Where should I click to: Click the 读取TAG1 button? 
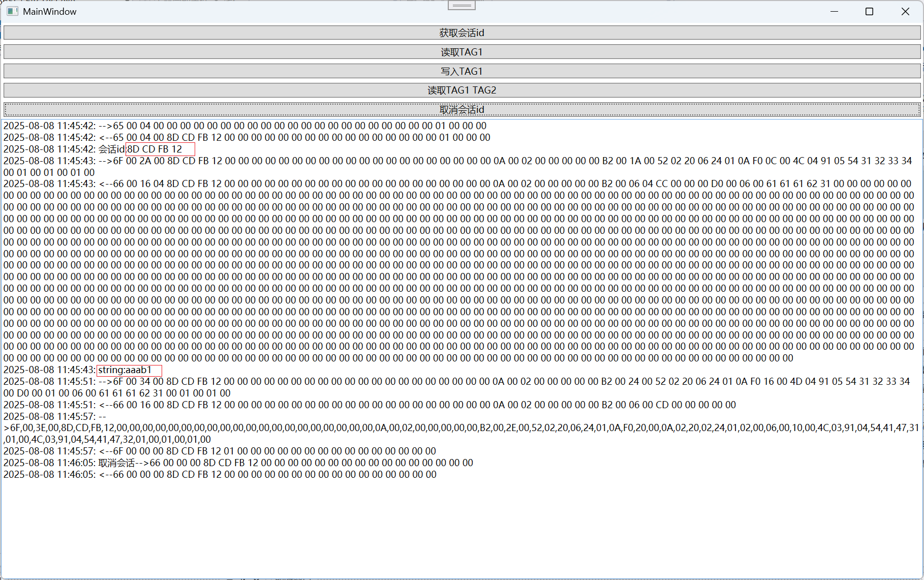coord(462,52)
